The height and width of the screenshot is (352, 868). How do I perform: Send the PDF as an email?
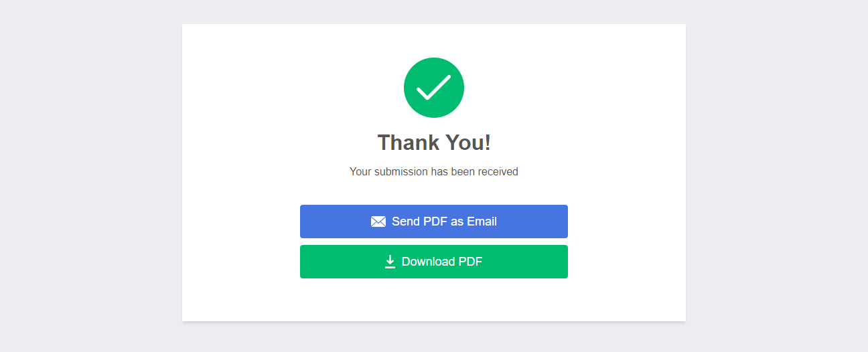(434, 222)
